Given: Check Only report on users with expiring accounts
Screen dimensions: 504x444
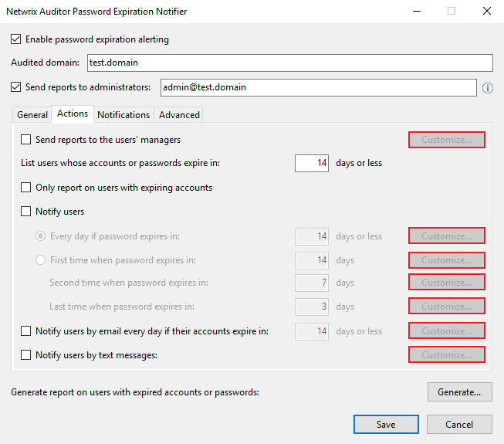Looking at the screenshot, I should (x=26, y=188).
